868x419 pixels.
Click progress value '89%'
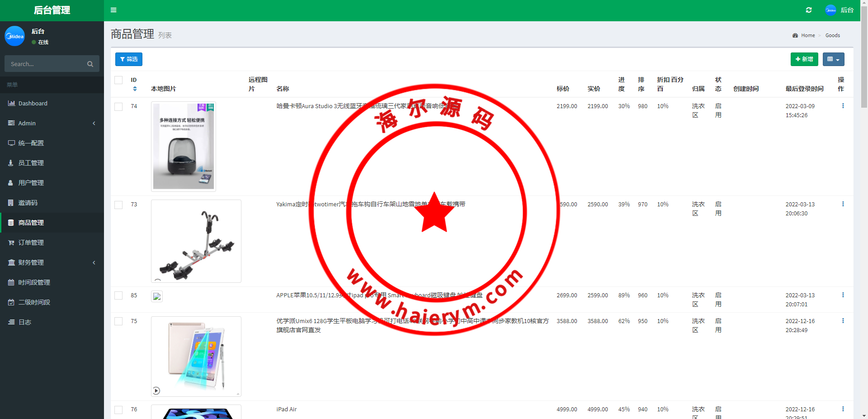tap(624, 295)
